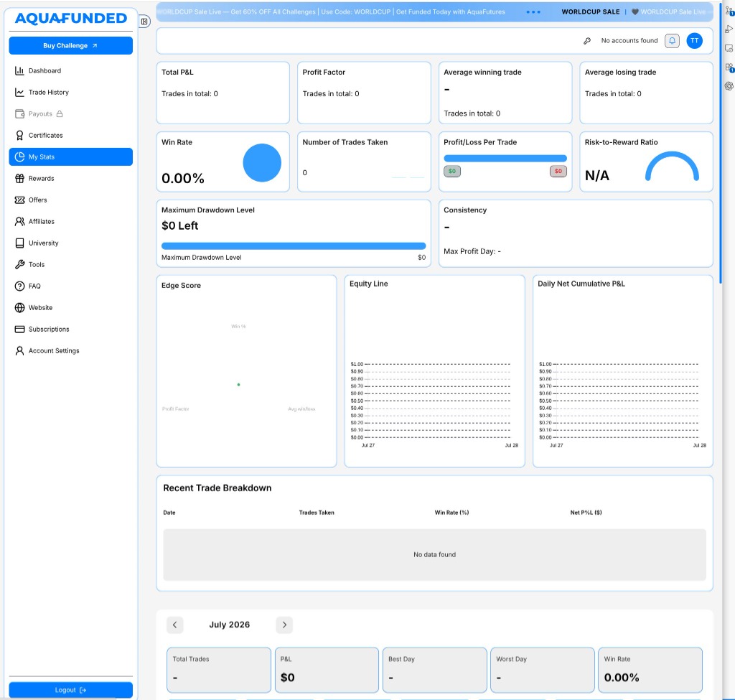Click the Profit/Loss Per Trade blue bar
735x700 pixels.
tap(505, 159)
